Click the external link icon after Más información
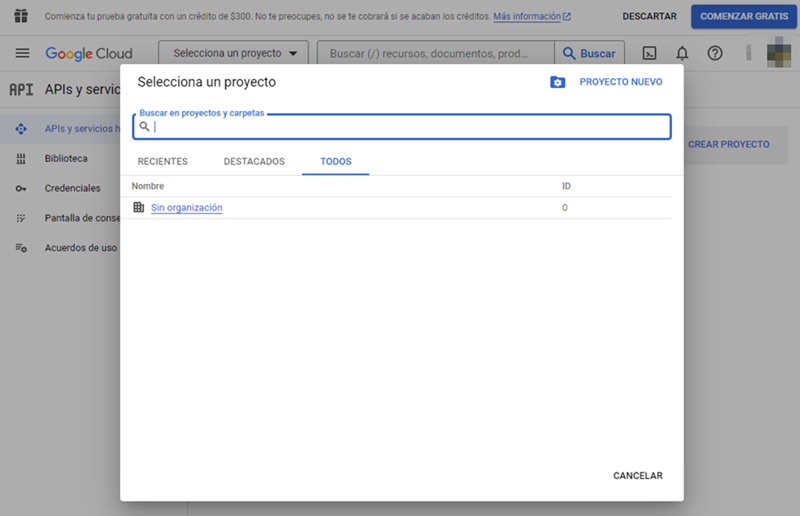 coord(567,16)
